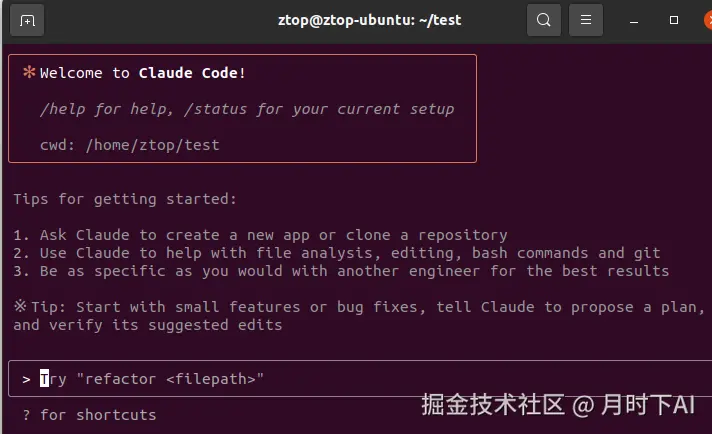
Task: Minimize the terminal window
Action: [635, 20]
